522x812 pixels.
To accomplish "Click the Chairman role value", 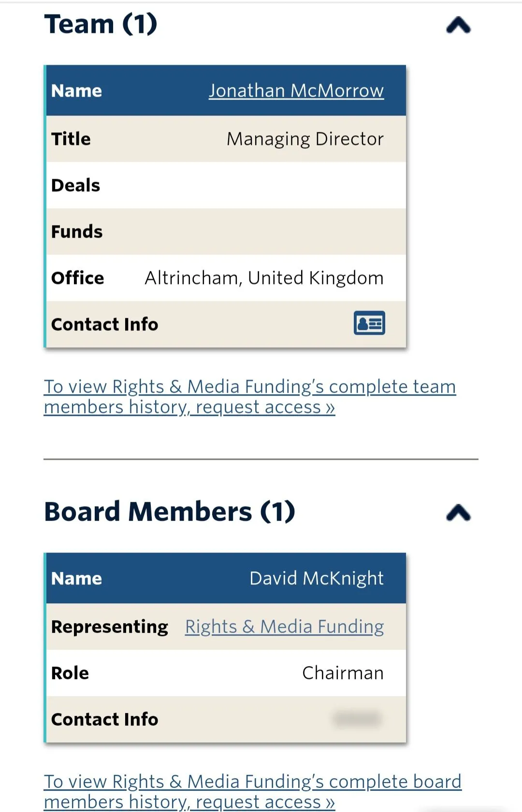I will [x=343, y=673].
